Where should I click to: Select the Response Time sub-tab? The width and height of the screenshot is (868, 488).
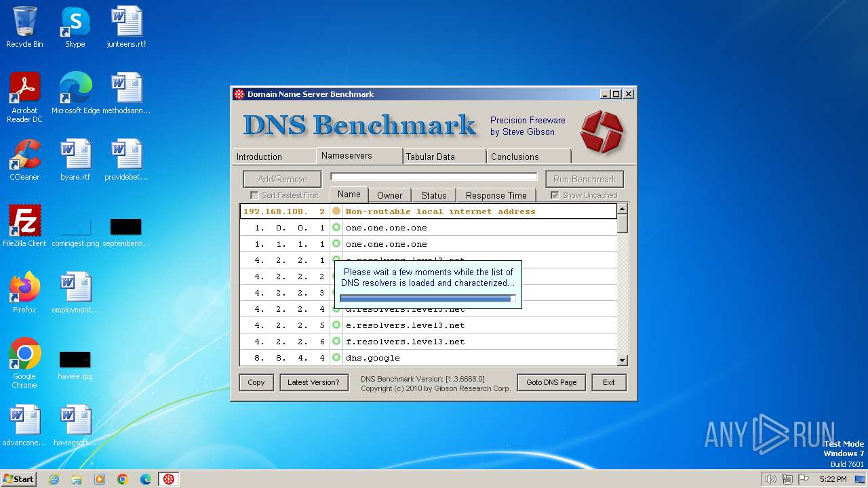click(496, 195)
